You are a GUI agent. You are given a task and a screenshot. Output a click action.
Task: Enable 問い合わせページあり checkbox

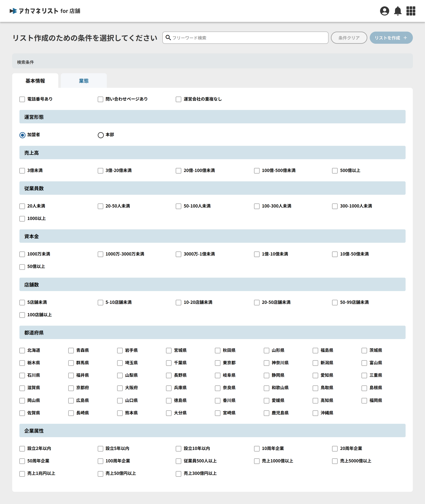tap(101, 99)
